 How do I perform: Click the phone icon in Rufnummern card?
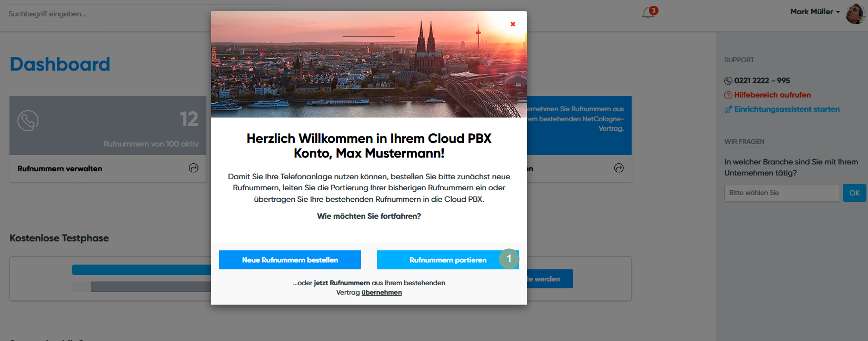coord(28,121)
